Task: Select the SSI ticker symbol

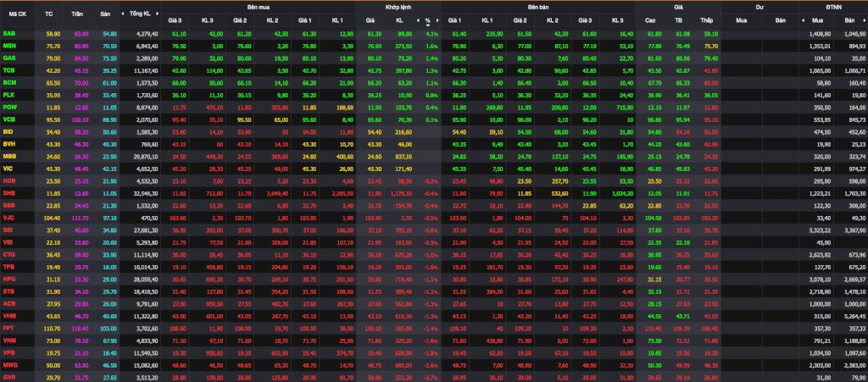Action: (8, 230)
